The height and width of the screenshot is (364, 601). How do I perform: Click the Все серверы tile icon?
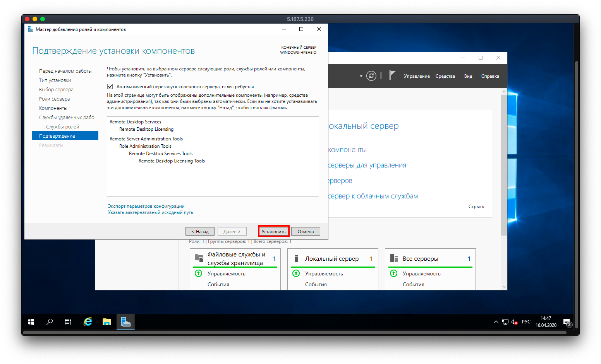click(x=394, y=258)
